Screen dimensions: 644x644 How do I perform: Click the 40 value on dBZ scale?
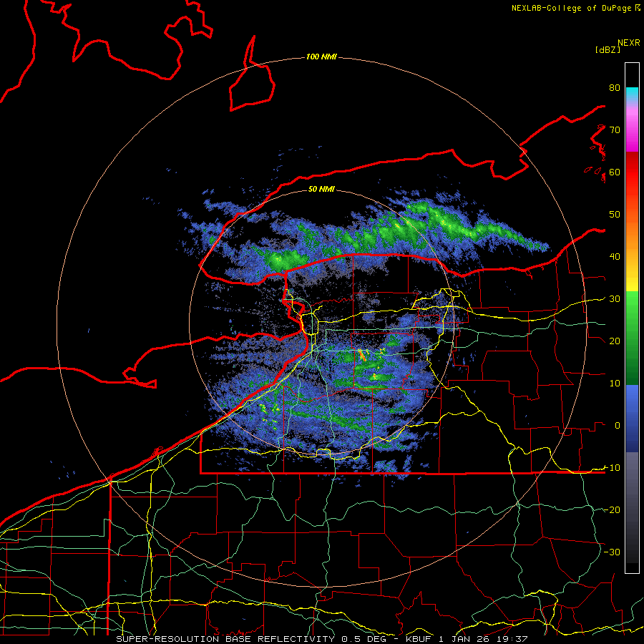pos(615,257)
